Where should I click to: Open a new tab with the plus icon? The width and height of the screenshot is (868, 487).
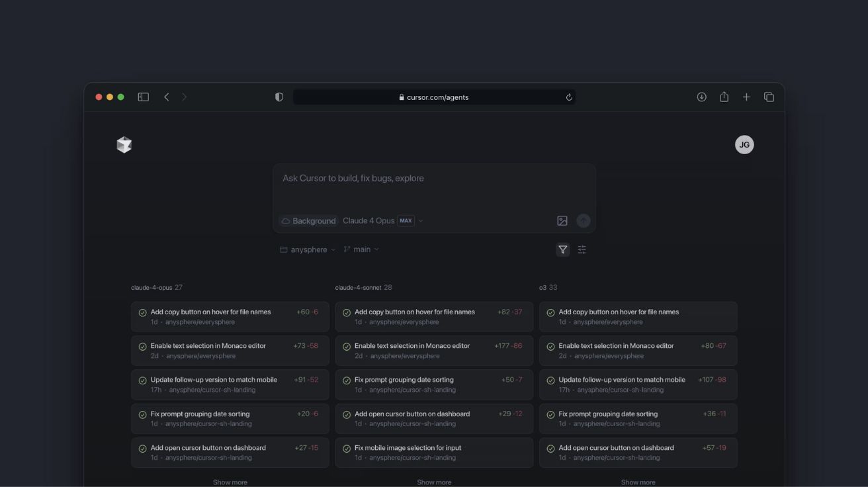[x=746, y=97]
